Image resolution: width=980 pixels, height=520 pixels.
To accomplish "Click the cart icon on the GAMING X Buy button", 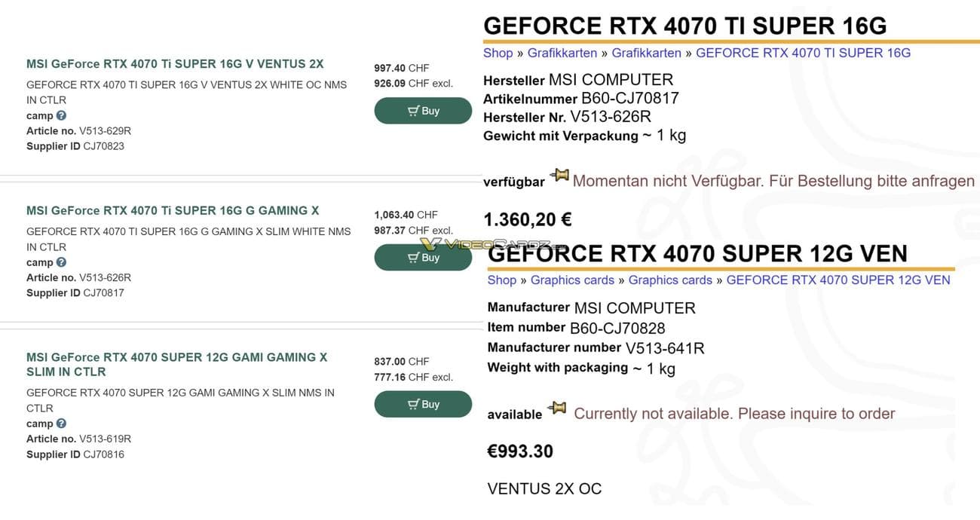I will coord(412,256).
